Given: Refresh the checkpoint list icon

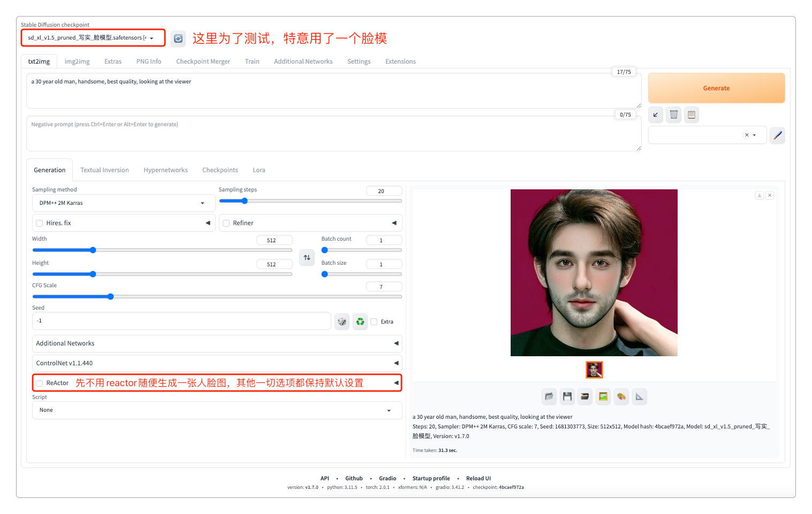Looking at the screenshot, I should pos(178,39).
